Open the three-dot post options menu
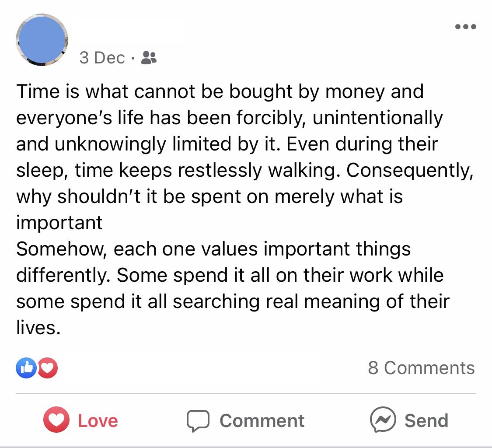Image resolution: width=492 pixels, height=448 pixels. tap(466, 27)
